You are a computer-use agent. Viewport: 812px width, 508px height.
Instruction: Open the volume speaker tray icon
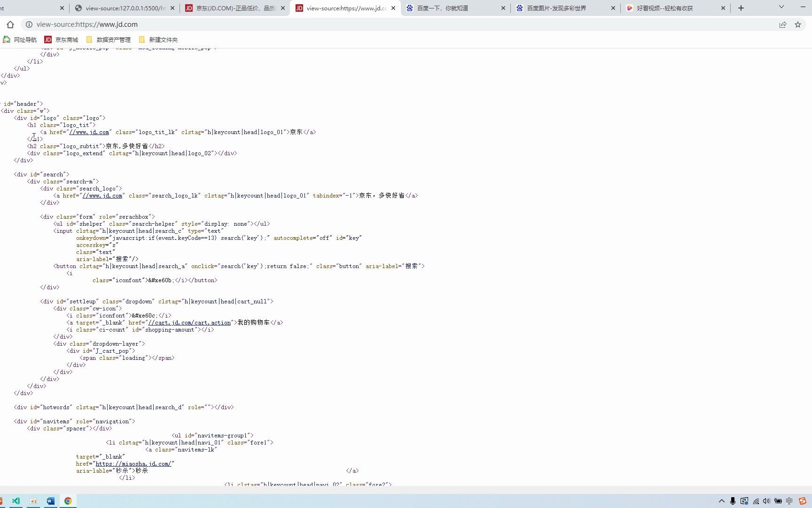pos(767,501)
